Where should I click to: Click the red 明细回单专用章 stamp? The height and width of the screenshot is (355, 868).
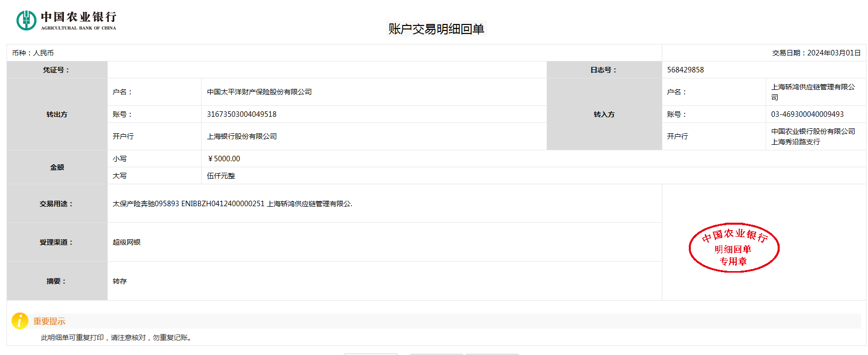point(733,248)
